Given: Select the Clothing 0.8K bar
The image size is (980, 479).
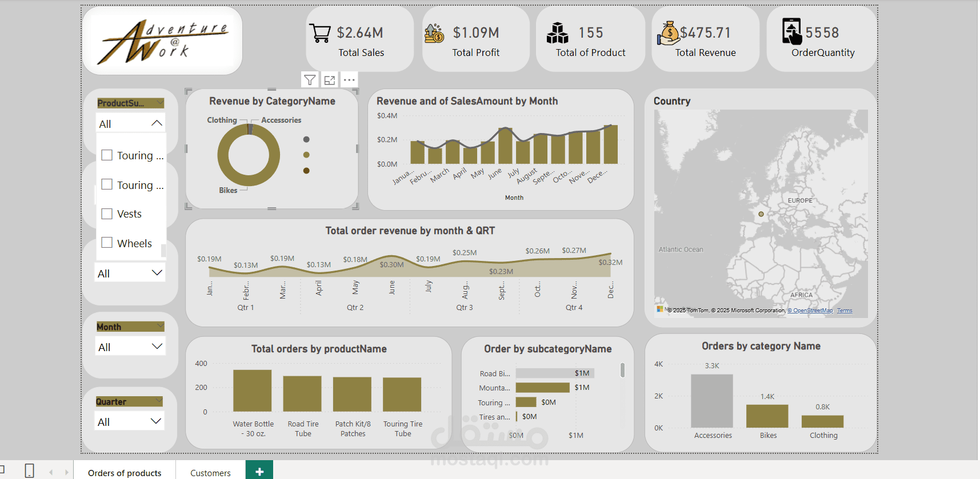Looking at the screenshot, I should [823, 422].
